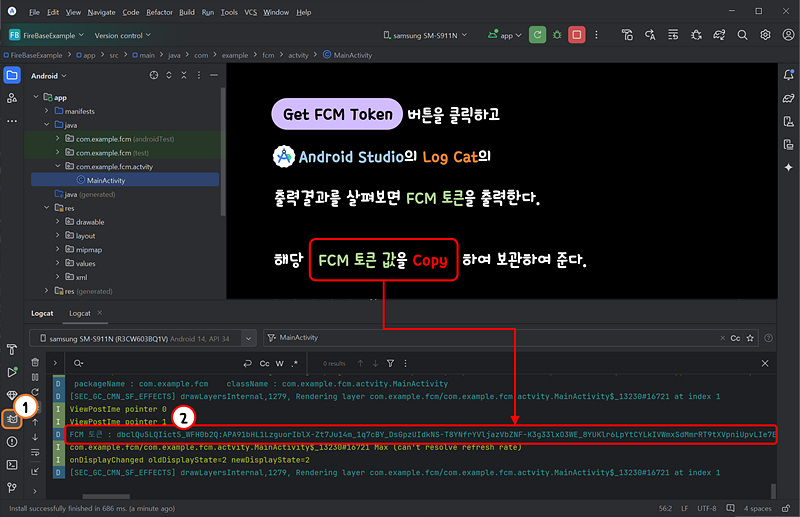The image size is (800, 517).
Task: Toggle W whole words in find bar
Action: [280, 363]
